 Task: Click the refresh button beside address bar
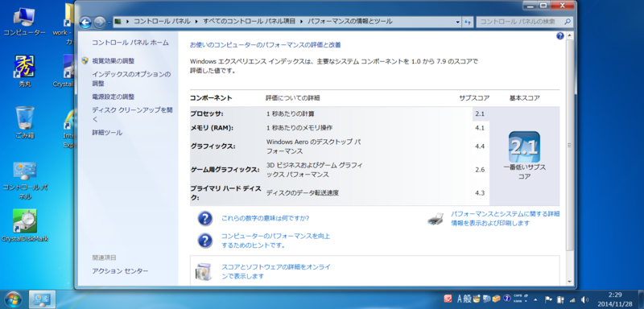pos(468,23)
